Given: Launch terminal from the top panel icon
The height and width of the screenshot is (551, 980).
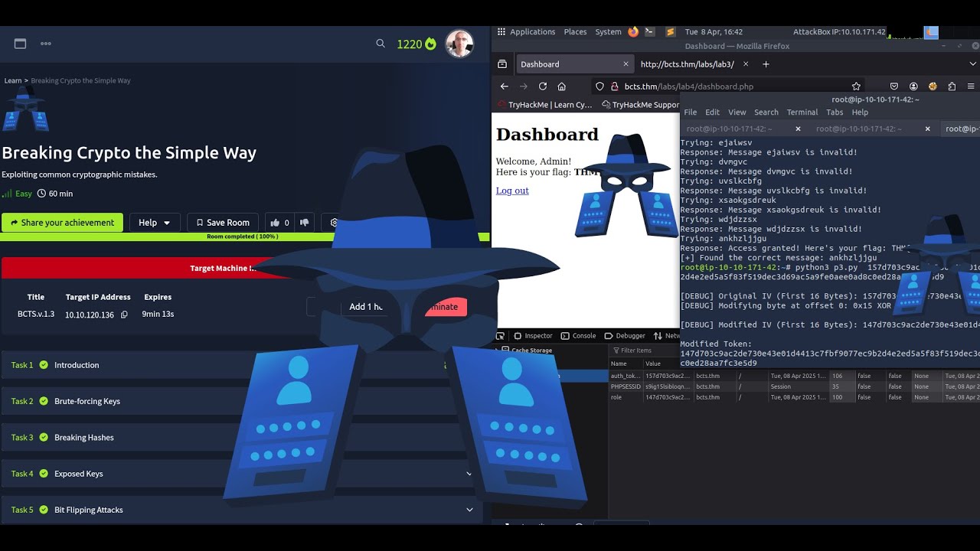Looking at the screenshot, I should click(x=649, y=32).
